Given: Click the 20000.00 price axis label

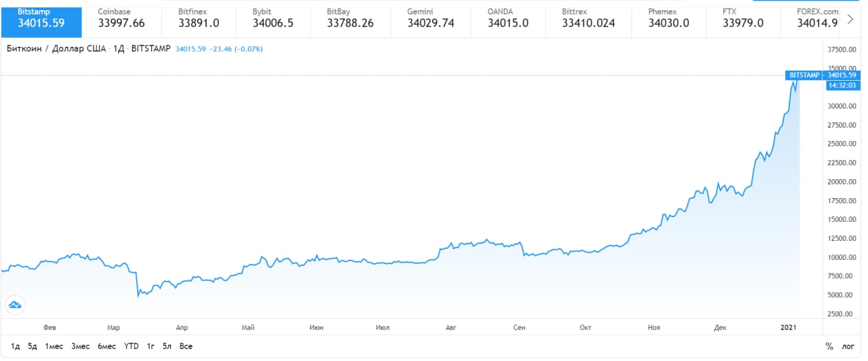Looking at the screenshot, I should click(843, 182).
